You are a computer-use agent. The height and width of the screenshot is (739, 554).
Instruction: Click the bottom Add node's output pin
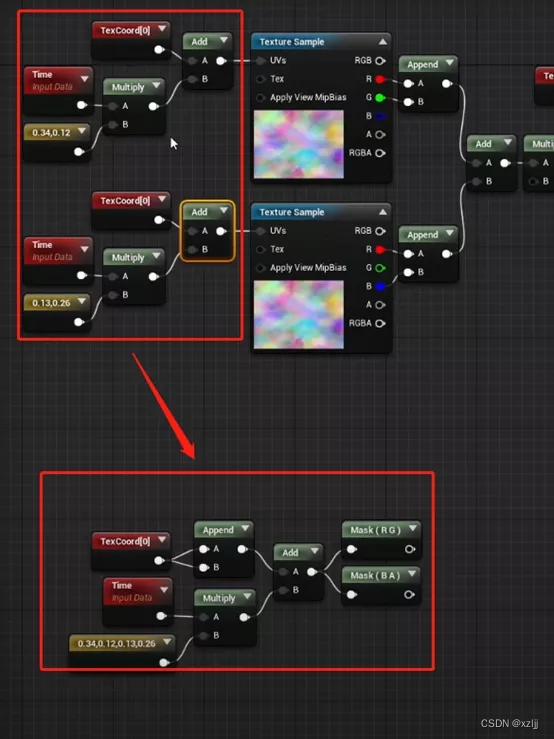tap(312, 572)
